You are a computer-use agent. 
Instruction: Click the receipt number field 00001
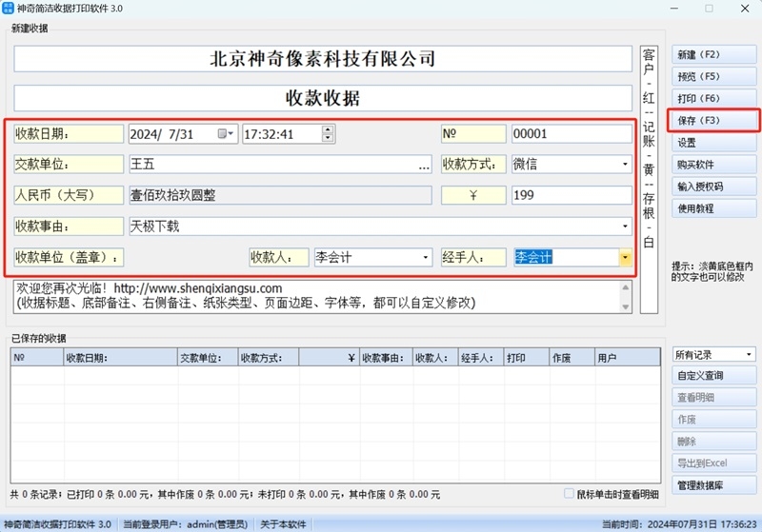[x=572, y=134]
